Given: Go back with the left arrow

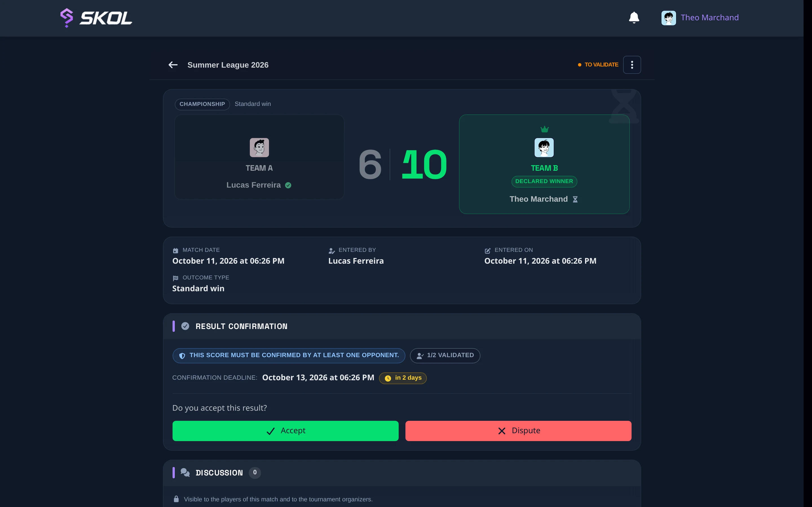Looking at the screenshot, I should point(173,65).
